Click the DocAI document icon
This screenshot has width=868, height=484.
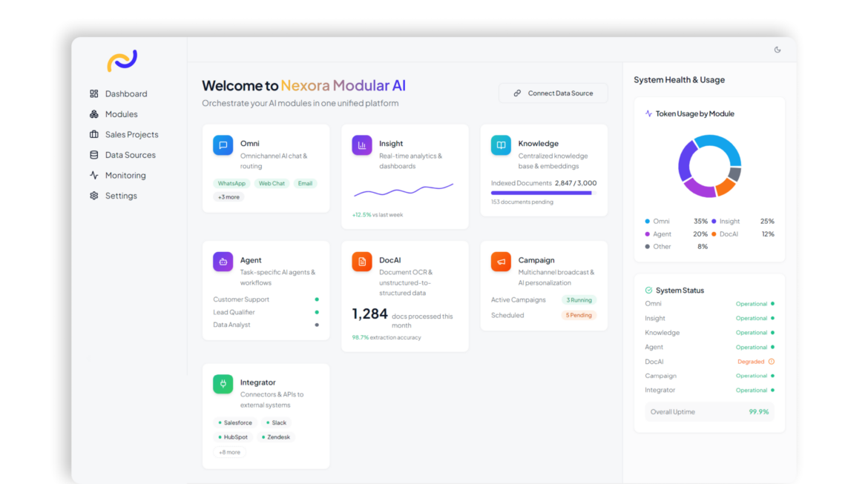coord(361,262)
